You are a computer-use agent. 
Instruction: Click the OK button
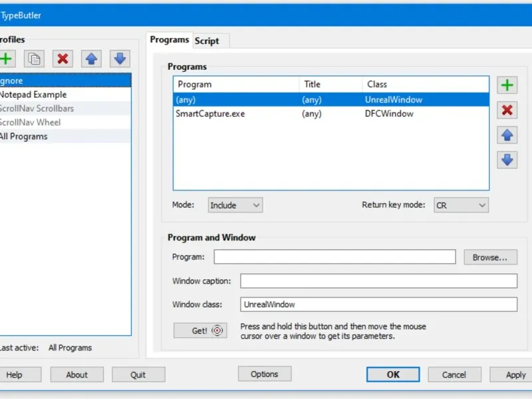tap(393, 374)
